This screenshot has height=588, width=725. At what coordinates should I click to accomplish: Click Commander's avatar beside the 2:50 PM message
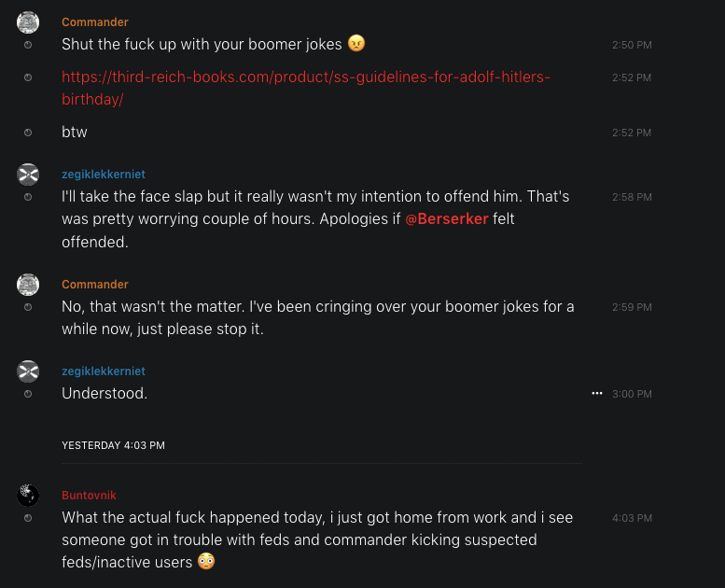click(x=28, y=23)
